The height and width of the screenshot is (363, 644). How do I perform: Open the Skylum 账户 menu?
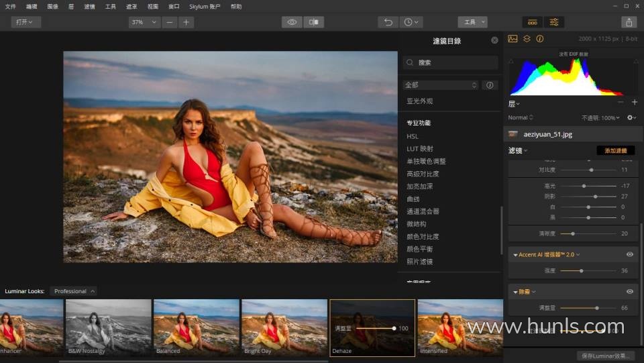click(x=205, y=6)
